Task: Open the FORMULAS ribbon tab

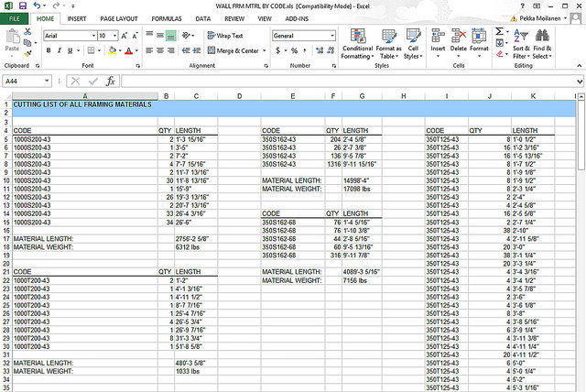Action: pos(166,18)
